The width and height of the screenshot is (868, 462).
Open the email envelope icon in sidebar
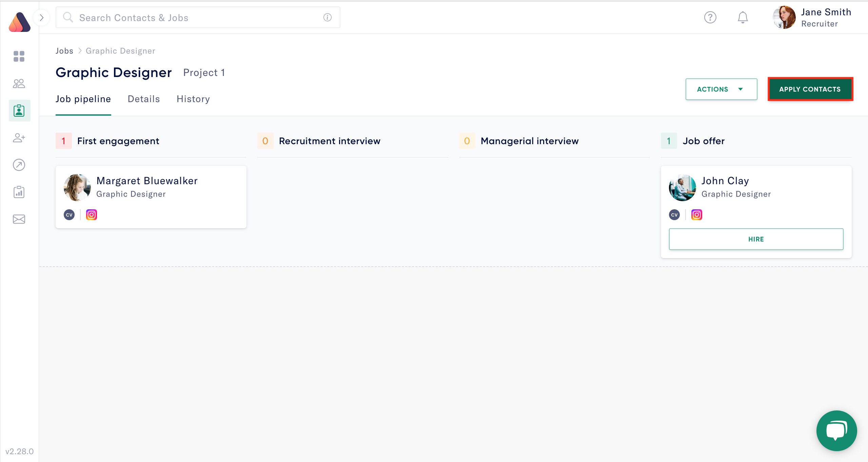[19, 219]
